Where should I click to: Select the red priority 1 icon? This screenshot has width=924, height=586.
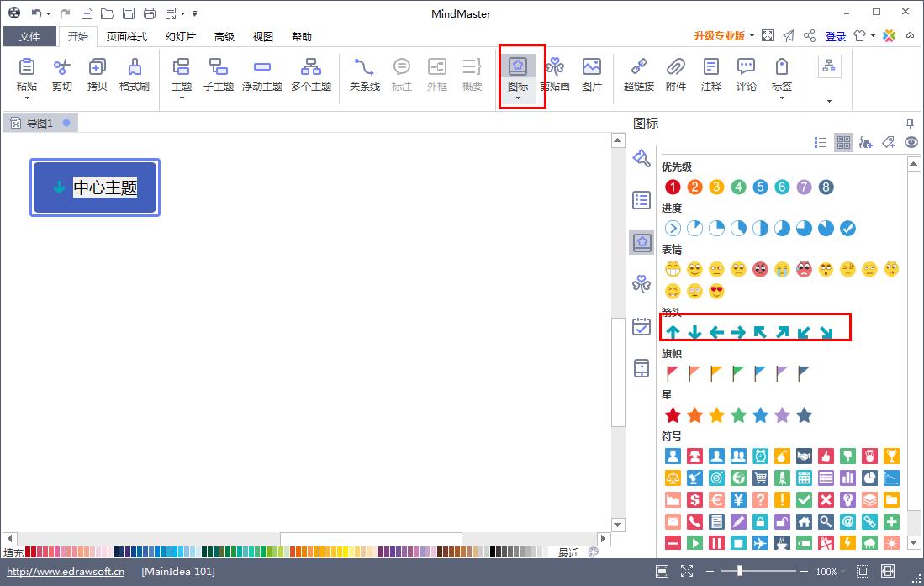pyautogui.click(x=673, y=187)
